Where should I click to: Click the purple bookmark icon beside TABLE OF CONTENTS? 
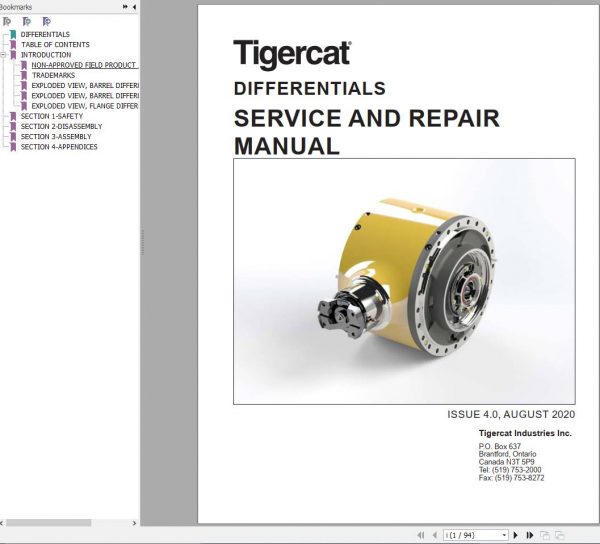pos(13,45)
